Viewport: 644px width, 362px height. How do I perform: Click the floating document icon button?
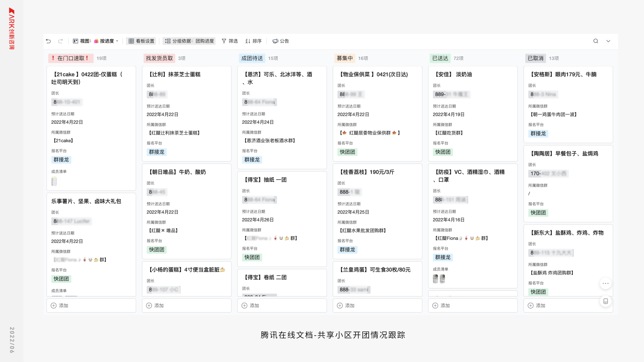pos(605,301)
